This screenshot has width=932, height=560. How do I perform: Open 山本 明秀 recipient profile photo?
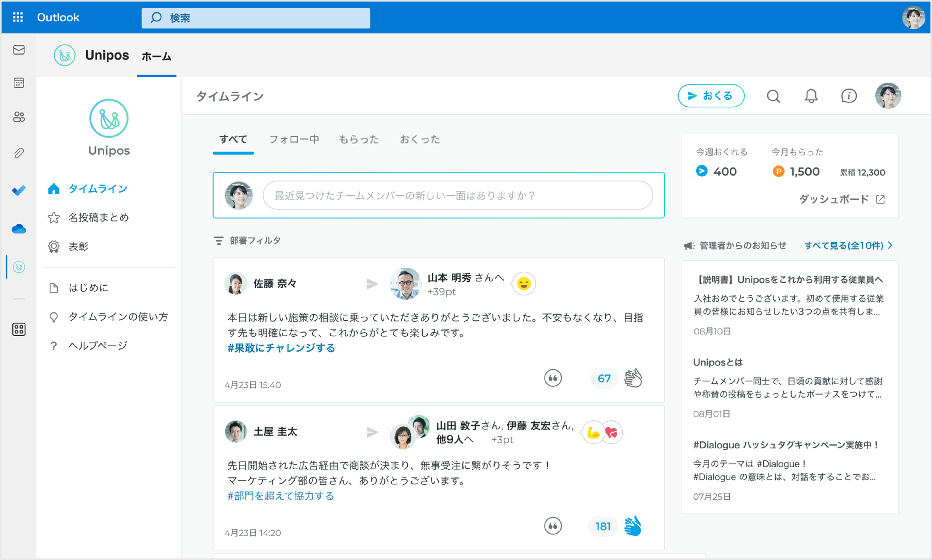405,284
